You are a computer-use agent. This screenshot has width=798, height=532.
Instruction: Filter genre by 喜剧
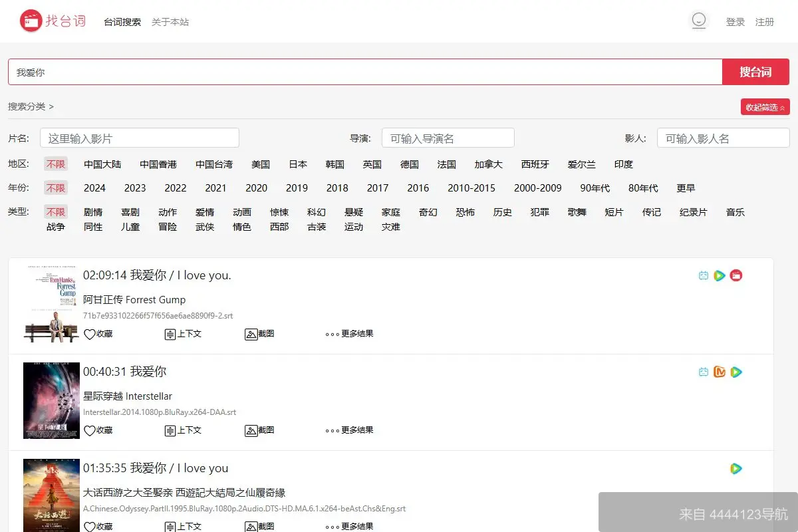pyautogui.click(x=130, y=212)
